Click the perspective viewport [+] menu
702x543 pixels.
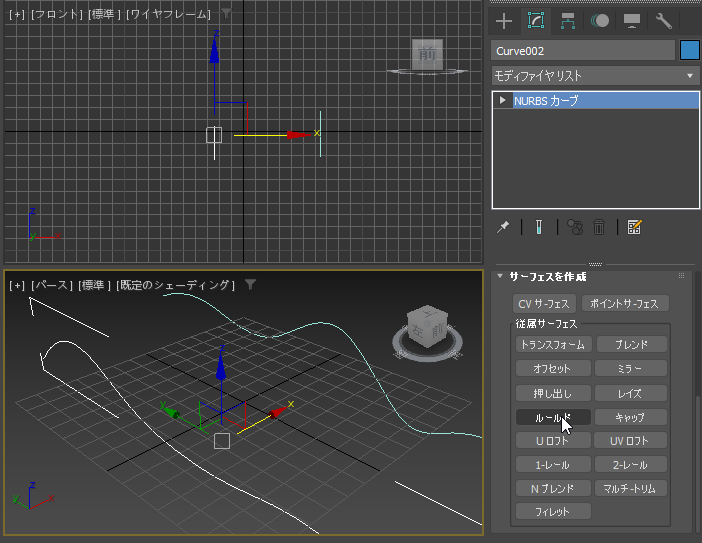click(17, 285)
